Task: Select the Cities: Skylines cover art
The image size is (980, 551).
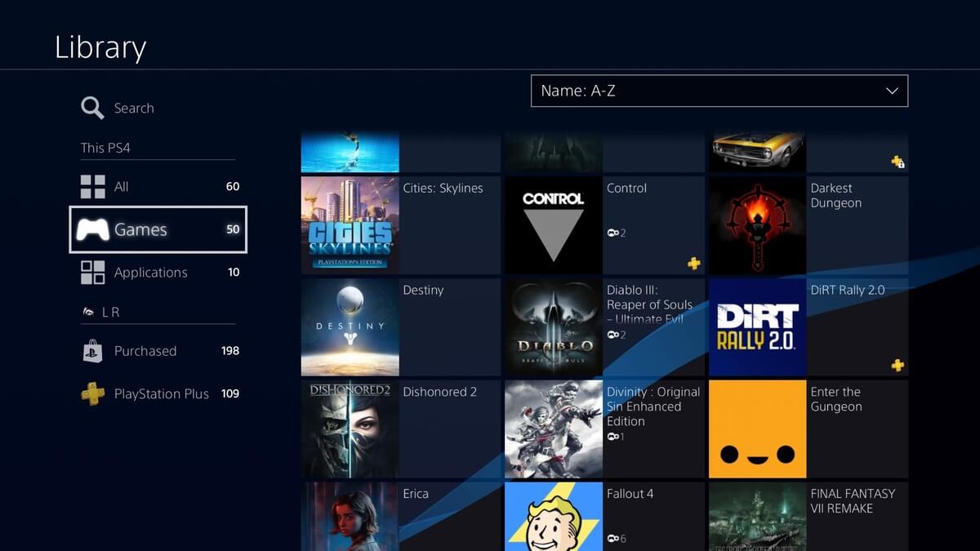Action: click(350, 224)
